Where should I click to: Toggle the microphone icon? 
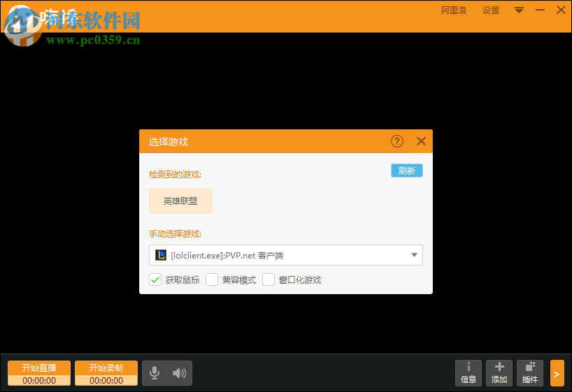tap(155, 373)
